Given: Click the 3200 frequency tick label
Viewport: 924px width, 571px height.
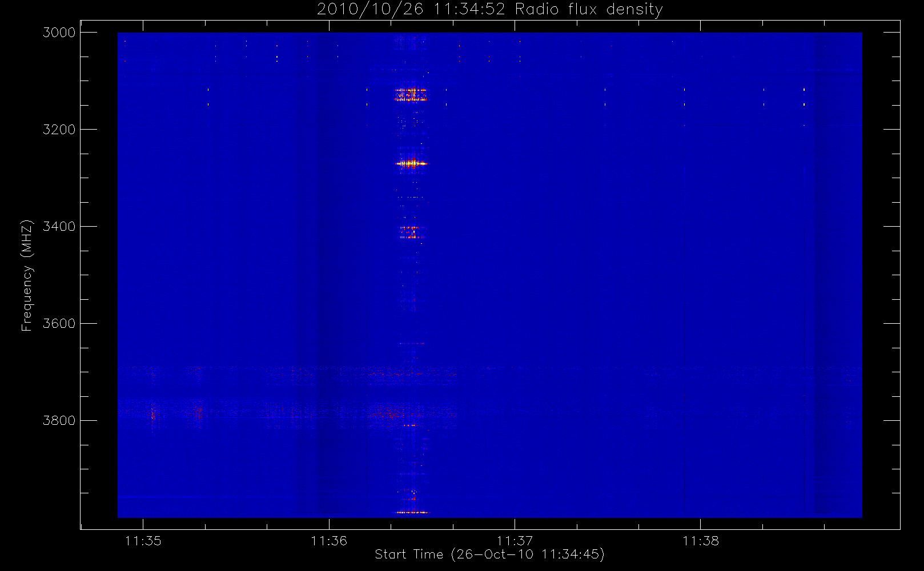Looking at the screenshot, I should coord(59,130).
